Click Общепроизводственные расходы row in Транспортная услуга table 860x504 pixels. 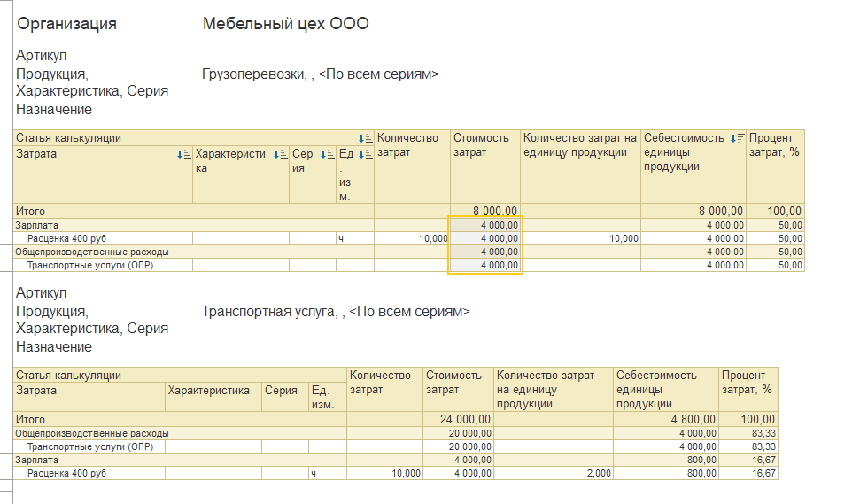(92, 433)
